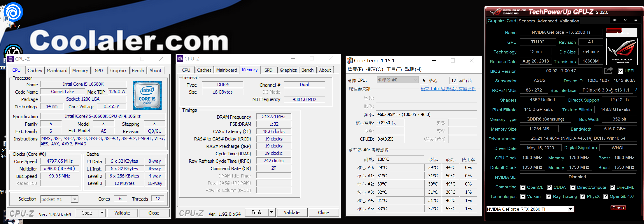Expand Tools arrow in right CPU-Z window
This screenshot has height=224, width=644.
click(272, 212)
